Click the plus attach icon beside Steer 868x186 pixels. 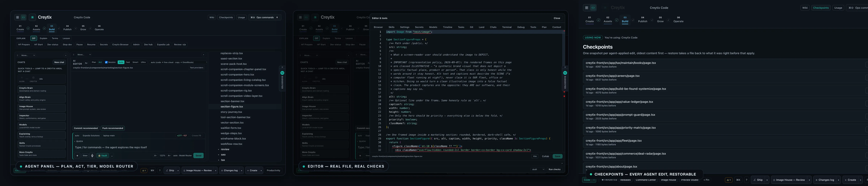tap(78, 155)
